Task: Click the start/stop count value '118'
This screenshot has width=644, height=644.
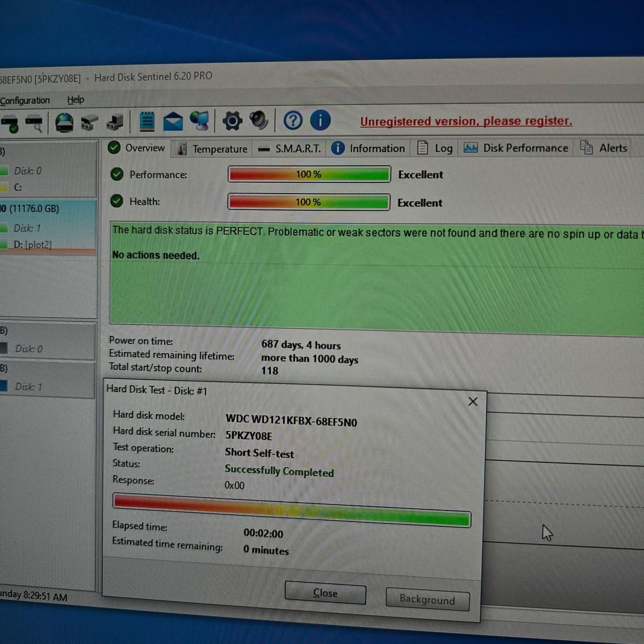Action: pos(270,371)
